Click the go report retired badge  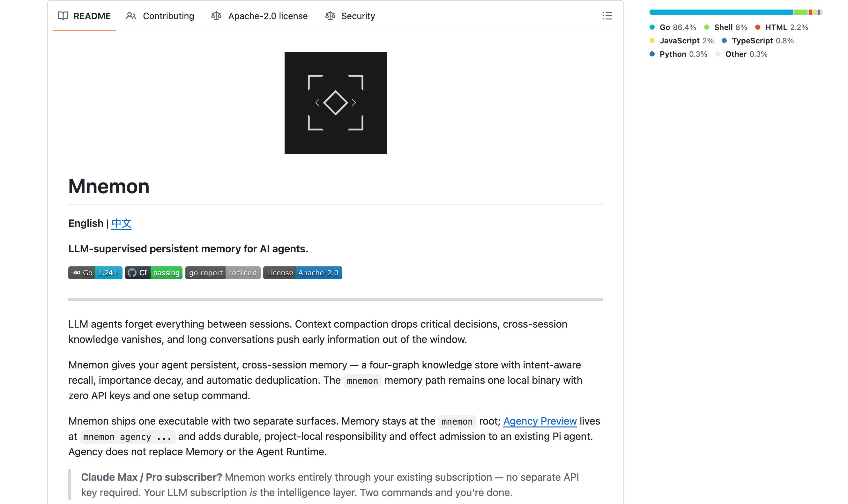[x=223, y=273]
